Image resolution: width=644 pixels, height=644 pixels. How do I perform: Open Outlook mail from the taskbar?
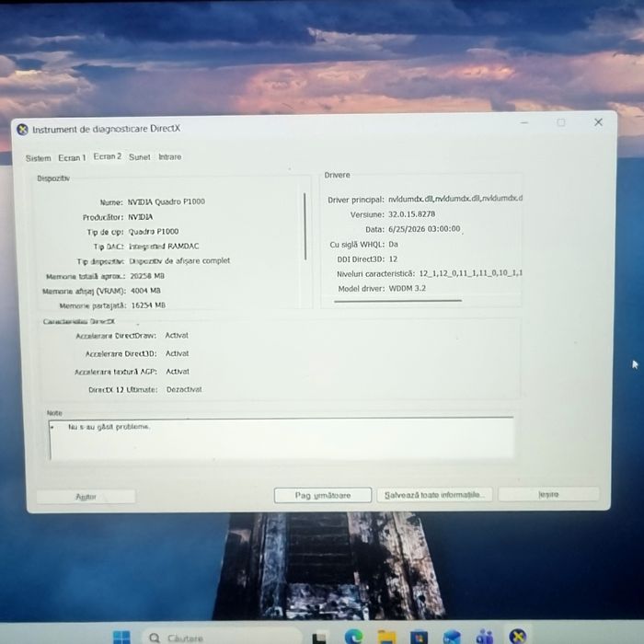(452, 637)
